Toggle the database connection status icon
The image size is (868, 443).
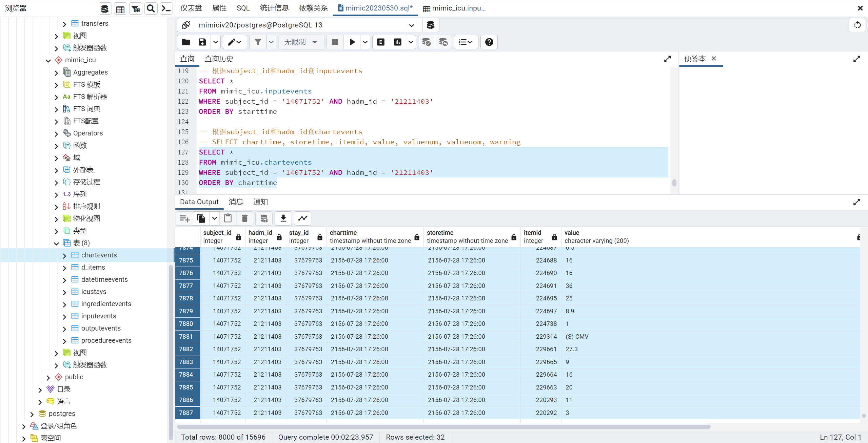186,25
